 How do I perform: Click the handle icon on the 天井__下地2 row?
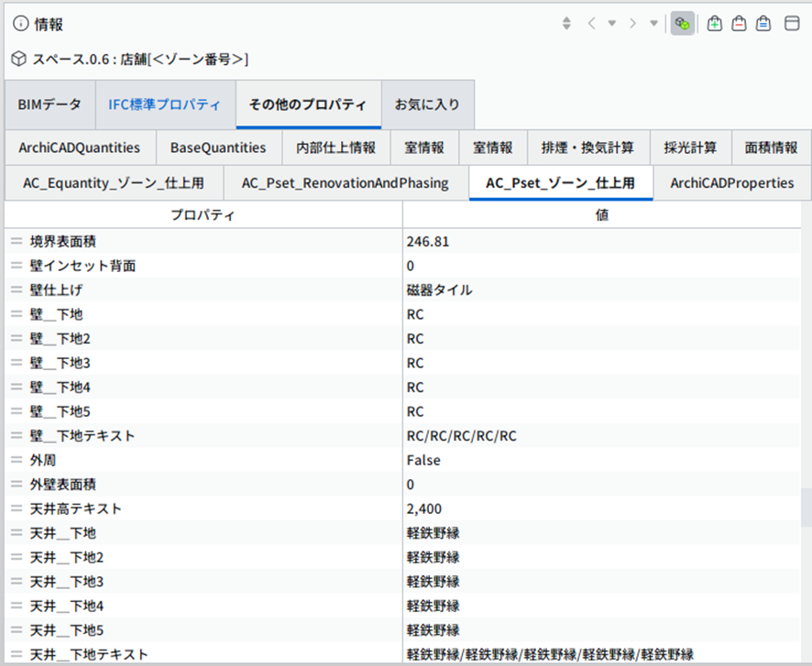coord(16,557)
